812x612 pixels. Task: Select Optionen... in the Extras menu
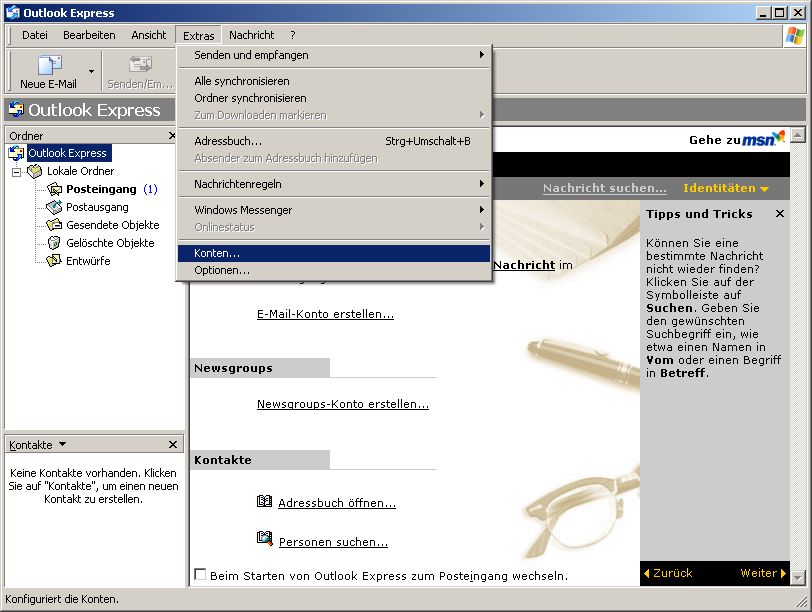[222, 270]
